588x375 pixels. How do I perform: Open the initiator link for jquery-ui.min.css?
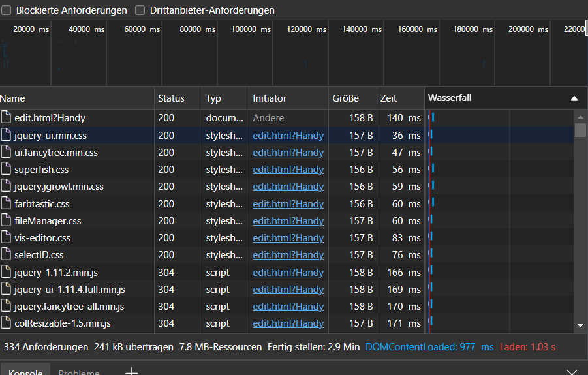288,136
